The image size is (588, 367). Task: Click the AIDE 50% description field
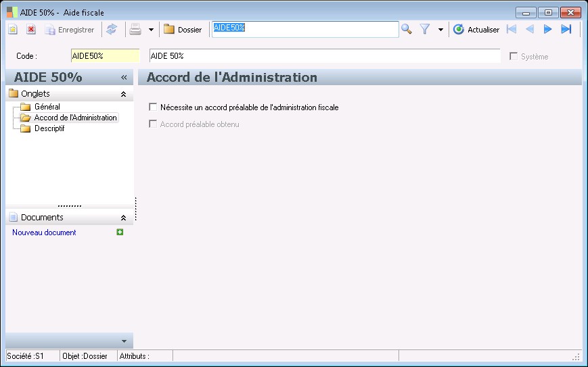(325, 56)
